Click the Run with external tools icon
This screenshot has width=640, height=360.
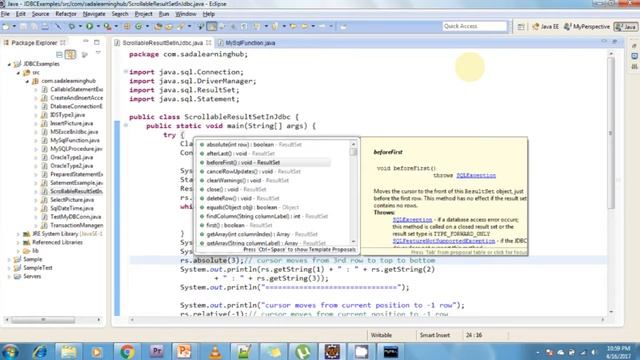coord(107,27)
